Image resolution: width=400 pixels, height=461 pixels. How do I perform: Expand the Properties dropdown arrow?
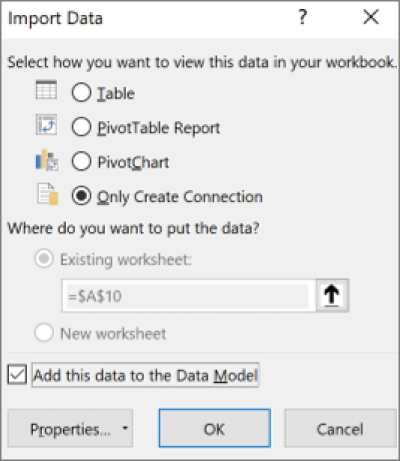click(125, 428)
